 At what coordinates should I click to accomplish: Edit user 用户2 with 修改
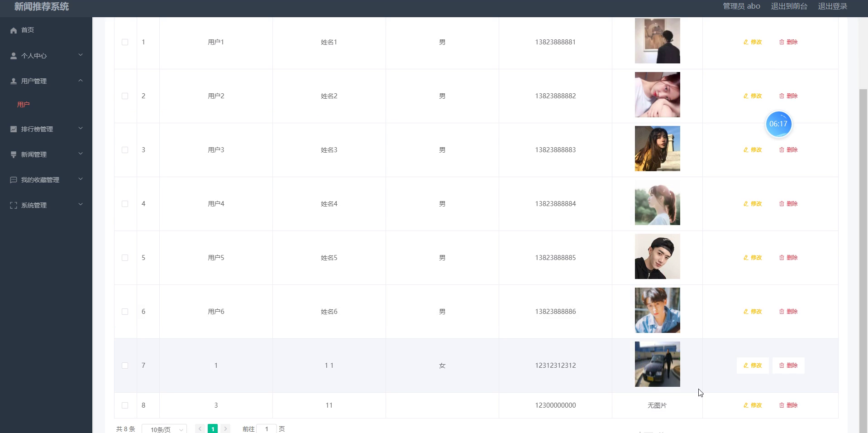tap(753, 96)
